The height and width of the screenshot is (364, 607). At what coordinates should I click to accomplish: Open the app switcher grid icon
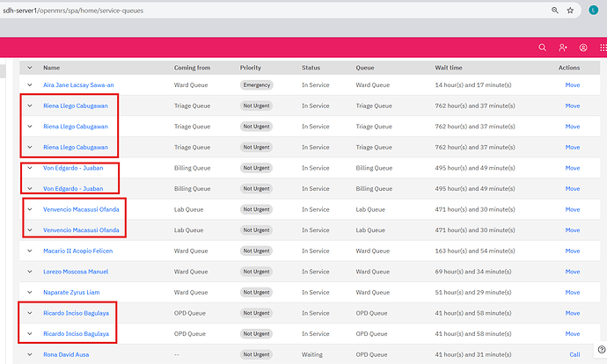point(603,47)
